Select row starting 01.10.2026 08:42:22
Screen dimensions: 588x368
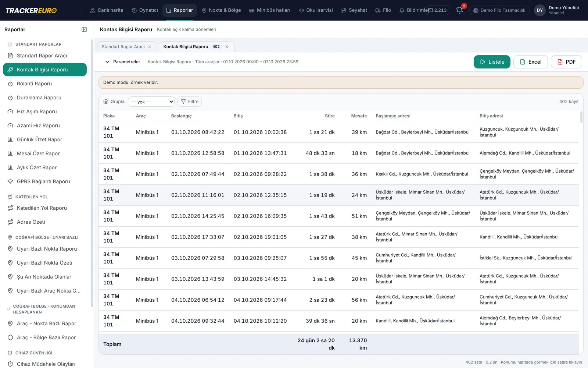click(339, 132)
